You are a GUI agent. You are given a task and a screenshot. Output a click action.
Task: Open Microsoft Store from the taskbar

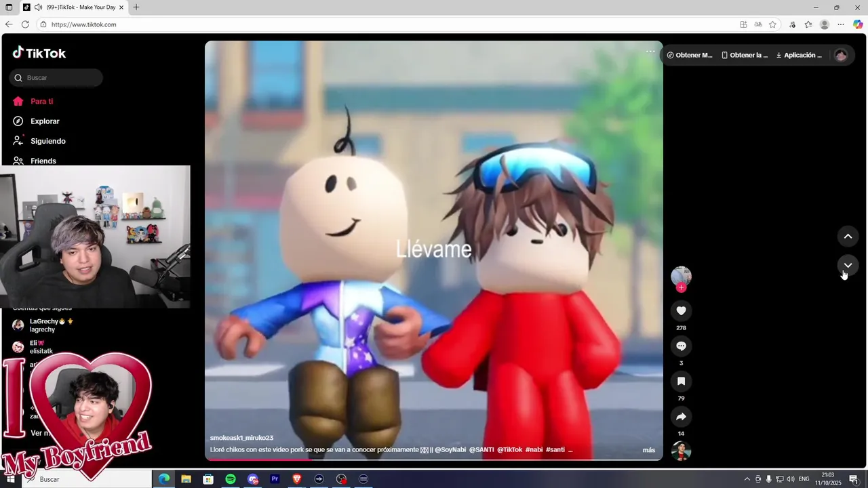click(208, 479)
